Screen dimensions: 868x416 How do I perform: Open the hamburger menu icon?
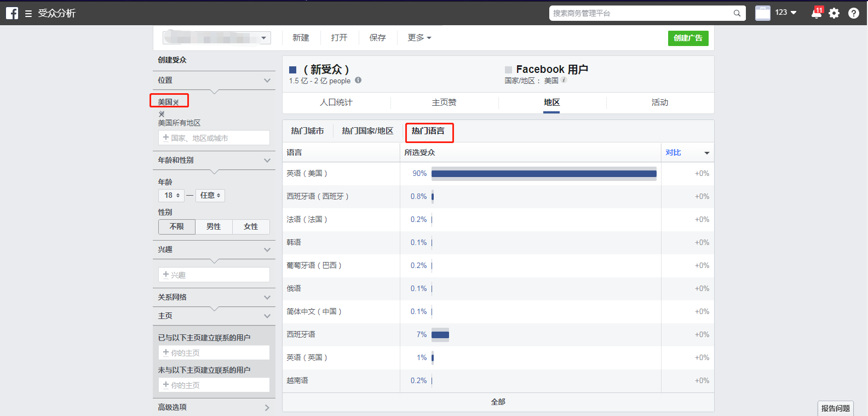coord(28,14)
